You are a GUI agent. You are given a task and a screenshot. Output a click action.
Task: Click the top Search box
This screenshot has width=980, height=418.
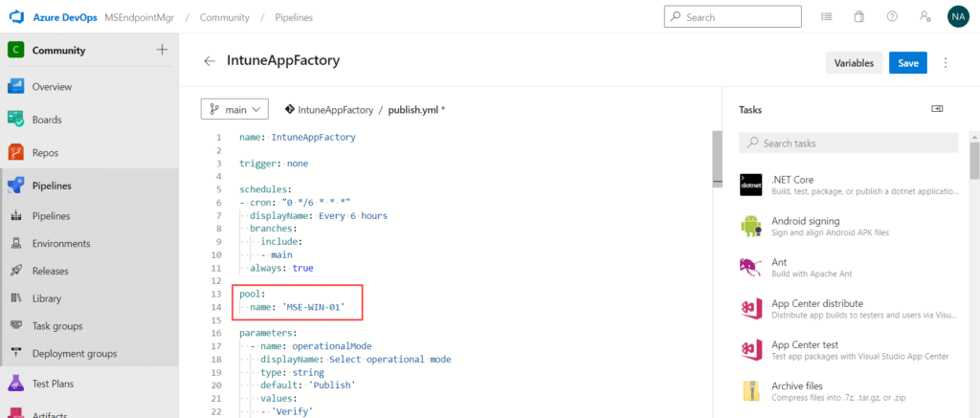point(732,17)
